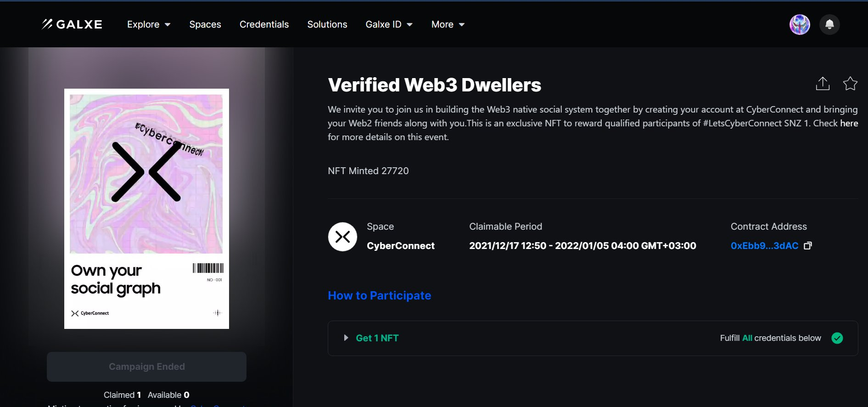Follow the 'here' details link

click(849, 123)
